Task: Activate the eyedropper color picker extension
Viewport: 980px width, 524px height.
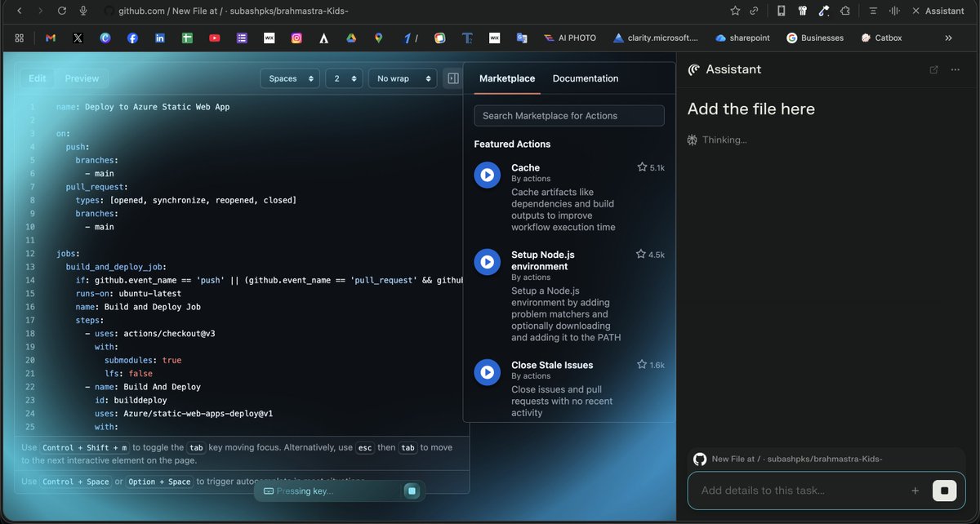Action: pos(824,11)
